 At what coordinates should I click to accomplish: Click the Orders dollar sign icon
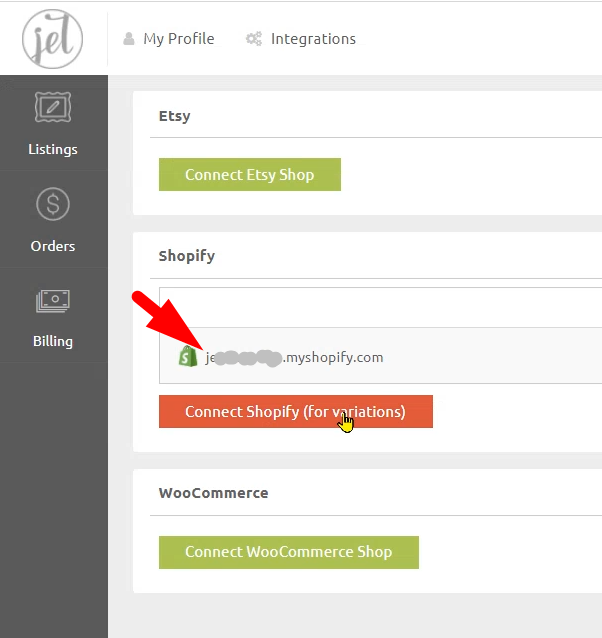click(53, 204)
